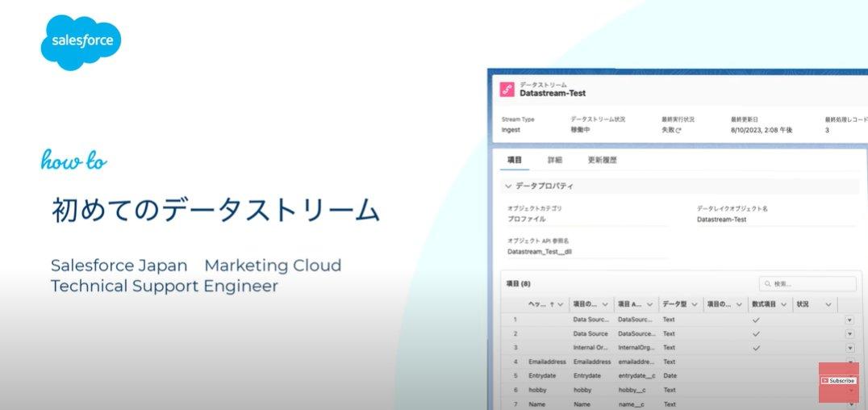Open the 数式項目 column chevron menu
This screenshot has width=868, height=410.
(x=783, y=305)
